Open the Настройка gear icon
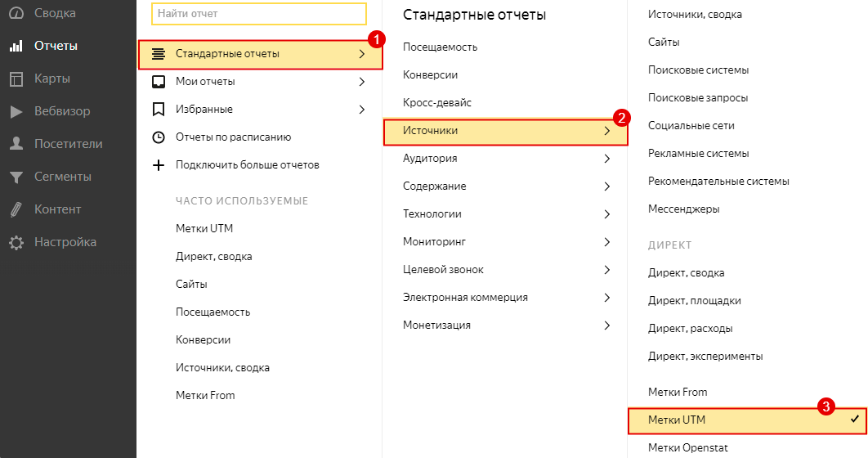 [x=16, y=243]
